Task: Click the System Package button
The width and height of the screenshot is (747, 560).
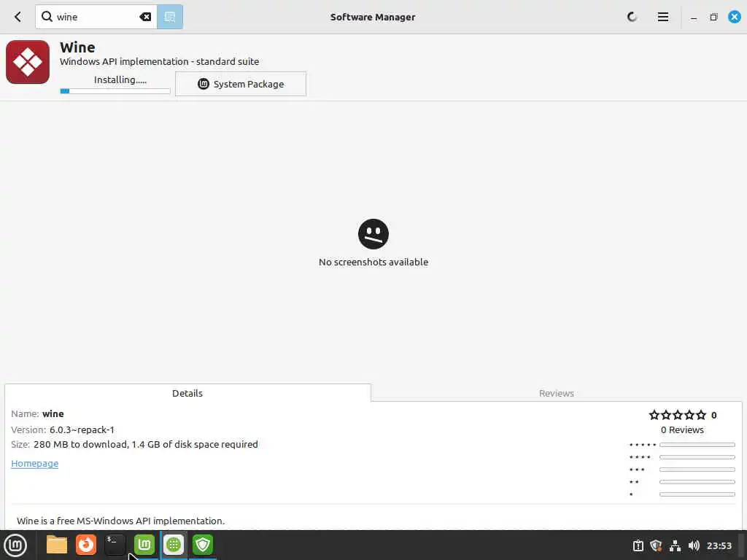Action: [241, 84]
